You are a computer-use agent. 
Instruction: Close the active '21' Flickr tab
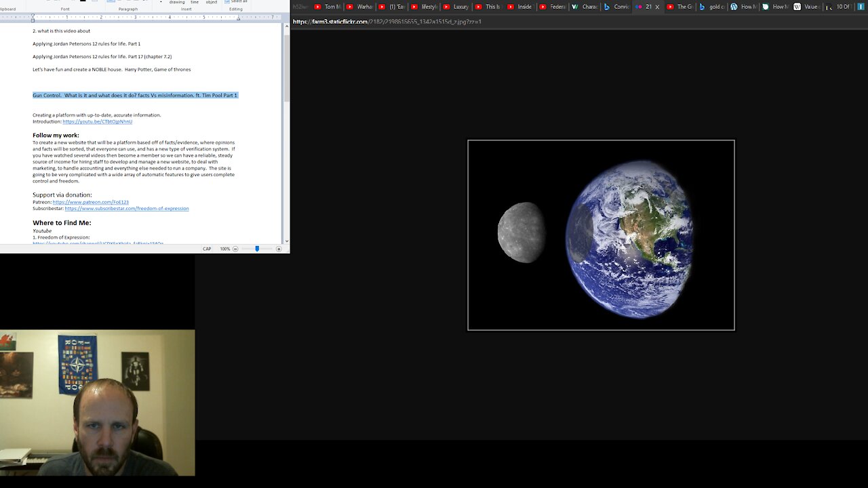657,7
